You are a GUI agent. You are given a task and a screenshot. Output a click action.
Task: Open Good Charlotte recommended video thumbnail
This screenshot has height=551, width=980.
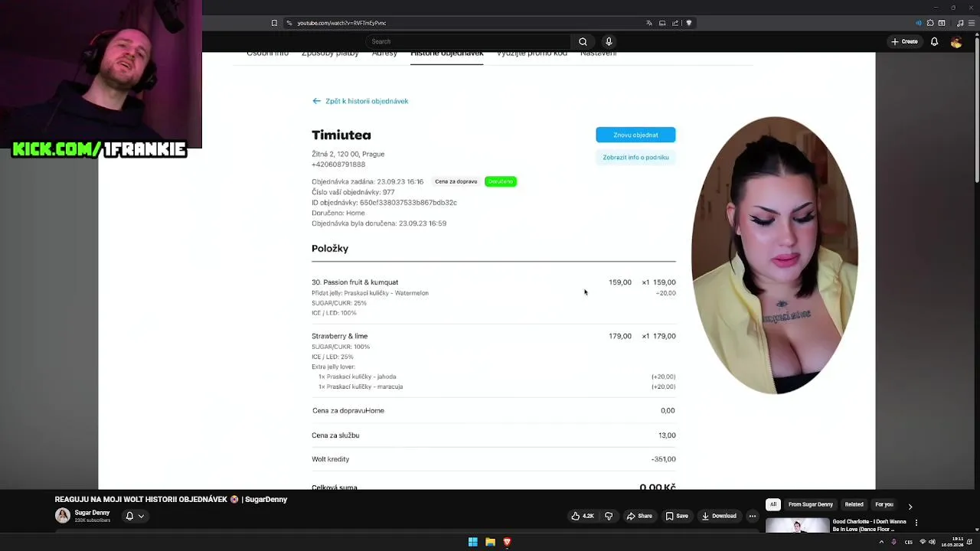click(x=797, y=526)
